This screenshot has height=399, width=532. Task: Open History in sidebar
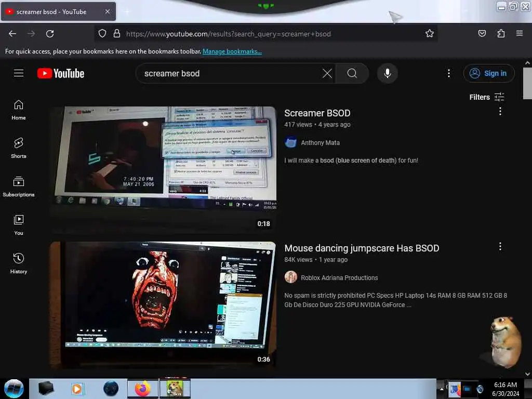[19, 263]
